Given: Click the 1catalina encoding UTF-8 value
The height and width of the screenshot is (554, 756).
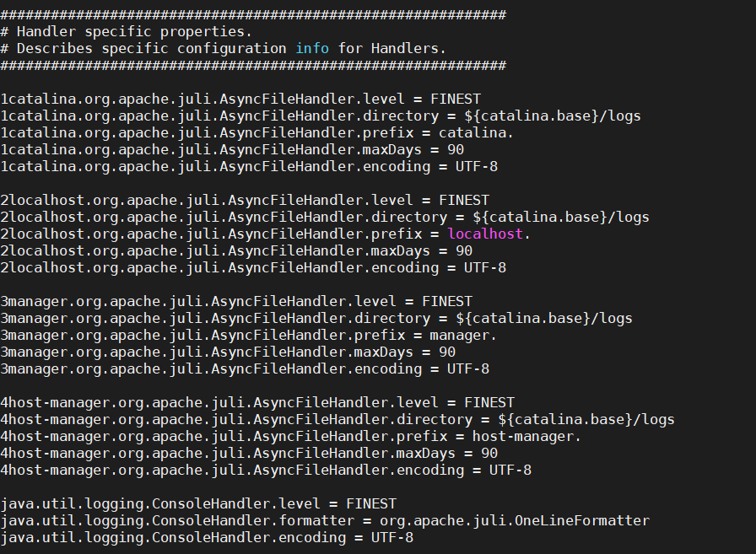Looking at the screenshot, I should coord(477,167).
